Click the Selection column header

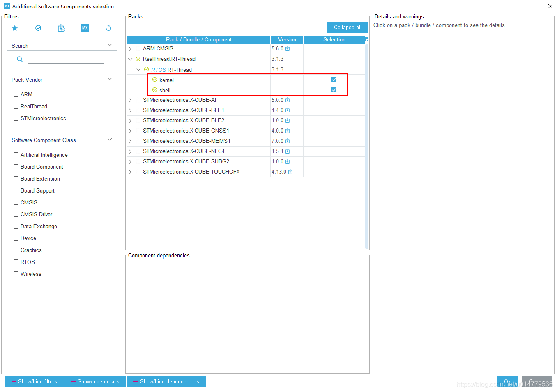tap(334, 39)
